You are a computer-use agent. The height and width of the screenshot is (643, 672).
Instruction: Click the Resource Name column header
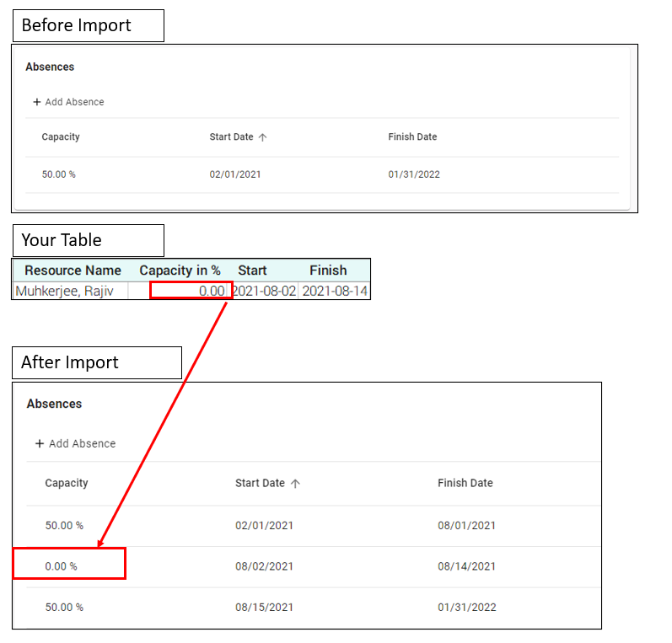click(x=73, y=271)
